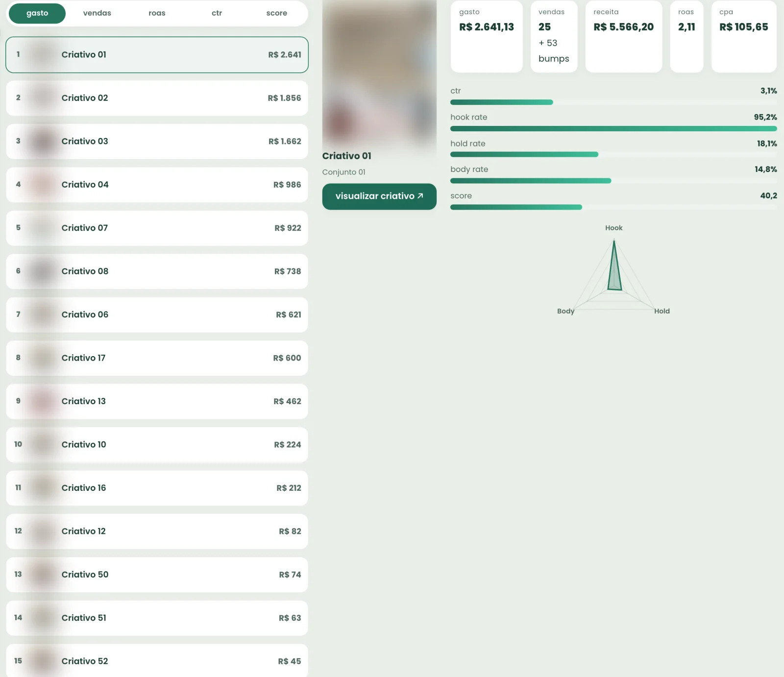Open the ctr sorting tab

[x=217, y=13]
